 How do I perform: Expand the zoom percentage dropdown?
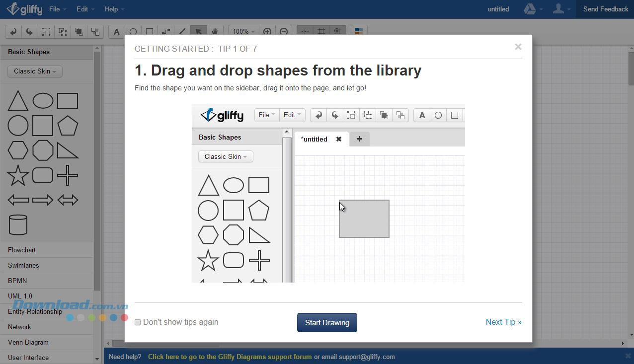coord(243,31)
